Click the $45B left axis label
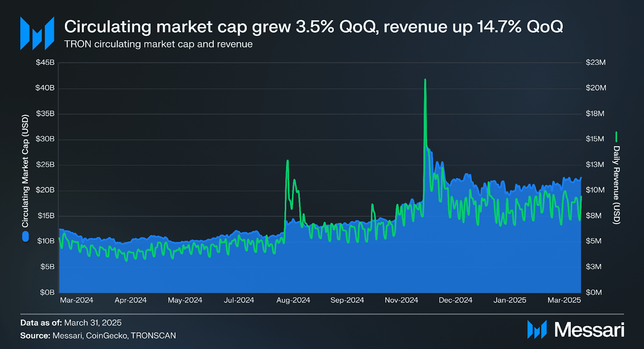 (45, 62)
